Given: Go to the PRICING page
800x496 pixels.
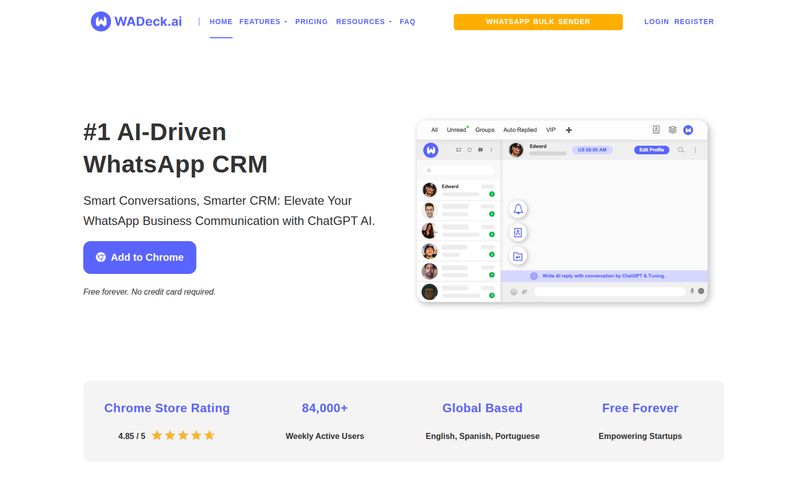Looking at the screenshot, I should [311, 21].
